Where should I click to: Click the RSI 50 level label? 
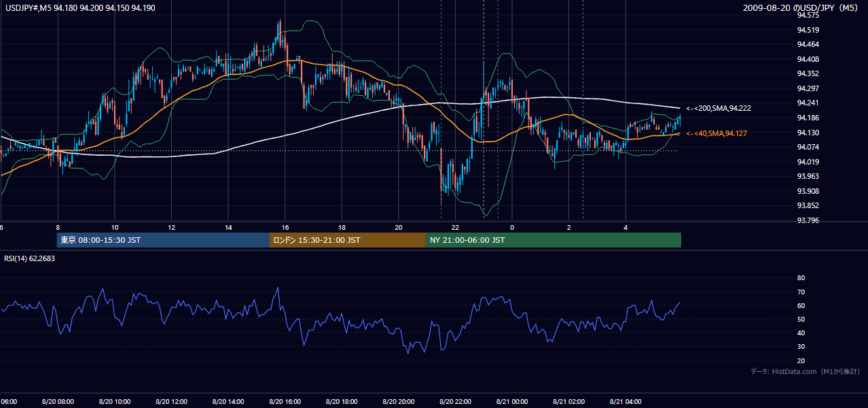(x=801, y=319)
